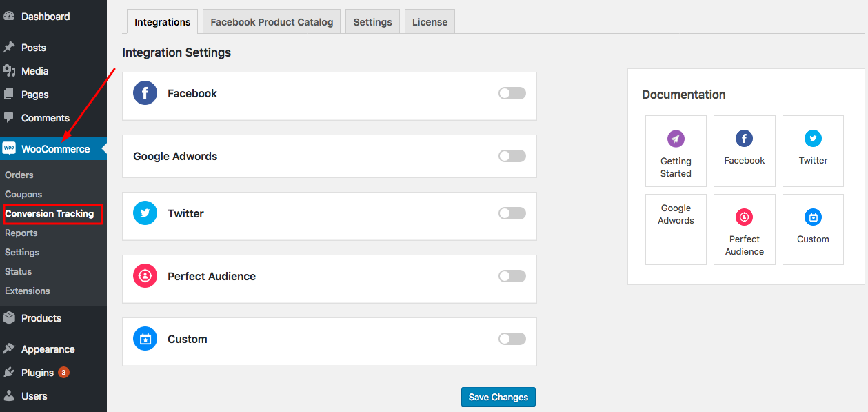
Task: Switch on the Custom integration toggle
Action: point(512,339)
